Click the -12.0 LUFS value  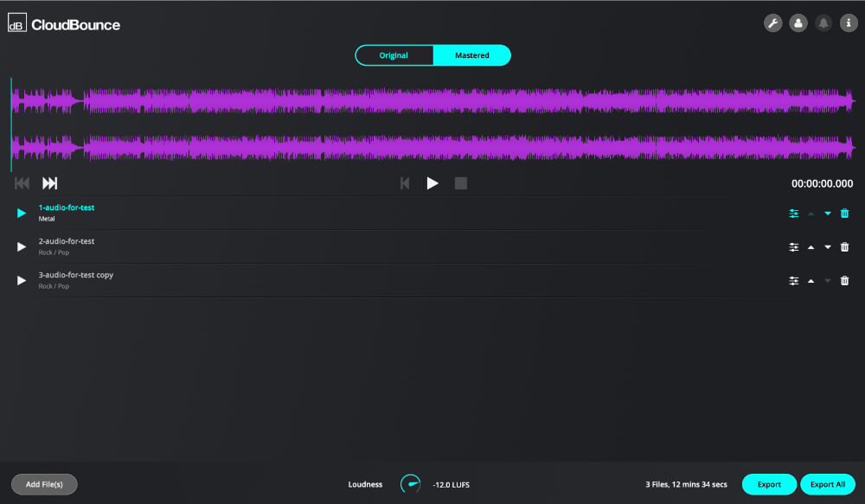point(452,485)
